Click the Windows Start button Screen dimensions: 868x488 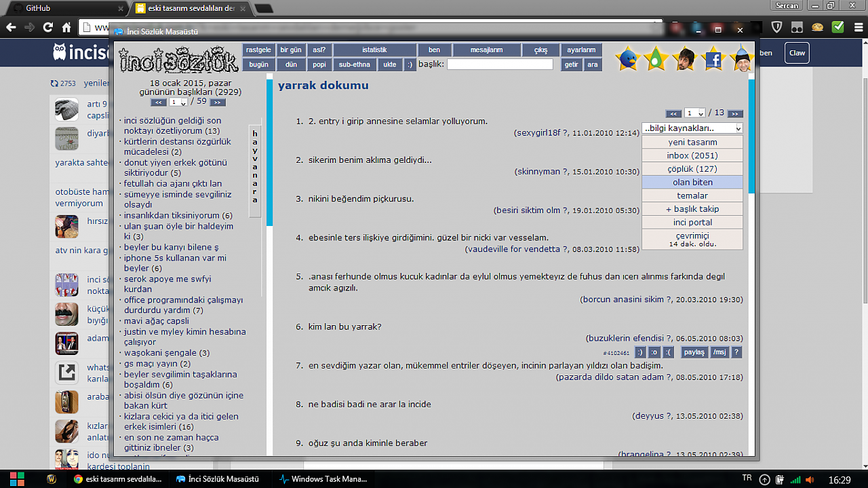coord(16,478)
